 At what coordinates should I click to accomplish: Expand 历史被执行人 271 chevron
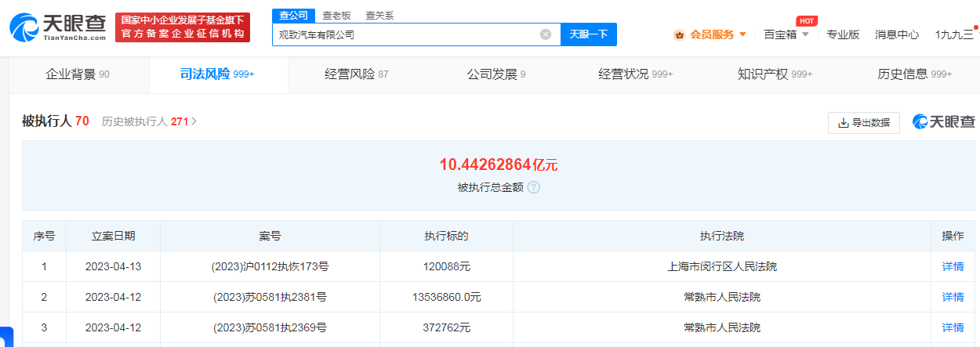coord(194,121)
